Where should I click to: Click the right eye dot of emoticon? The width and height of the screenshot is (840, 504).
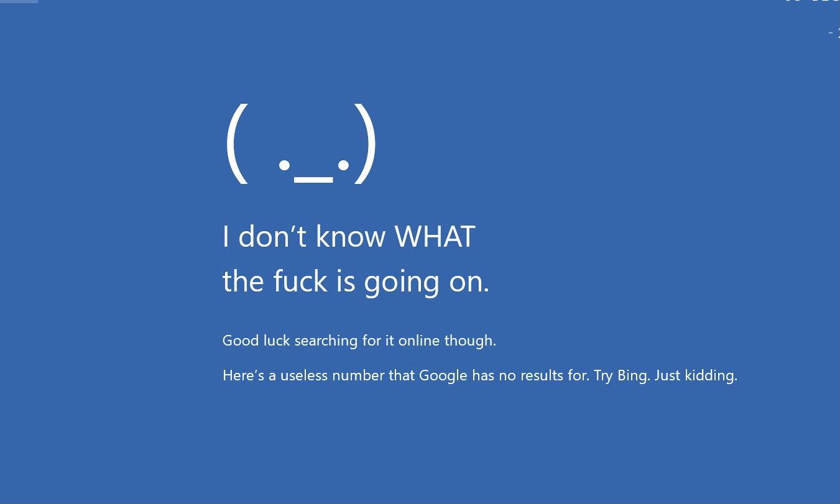point(343,165)
